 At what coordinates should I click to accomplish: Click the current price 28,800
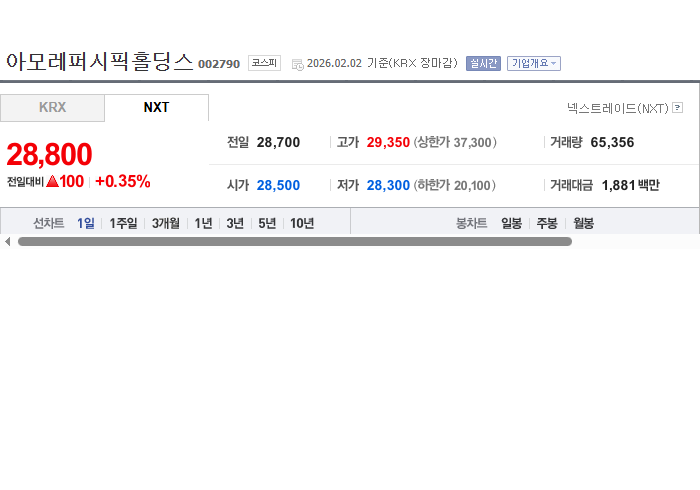(49, 154)
